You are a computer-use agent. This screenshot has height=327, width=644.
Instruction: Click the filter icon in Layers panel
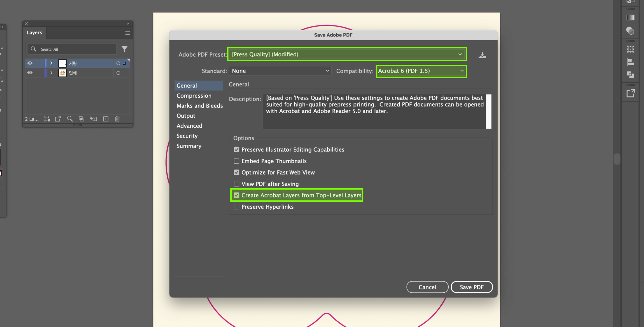[124, 49]
